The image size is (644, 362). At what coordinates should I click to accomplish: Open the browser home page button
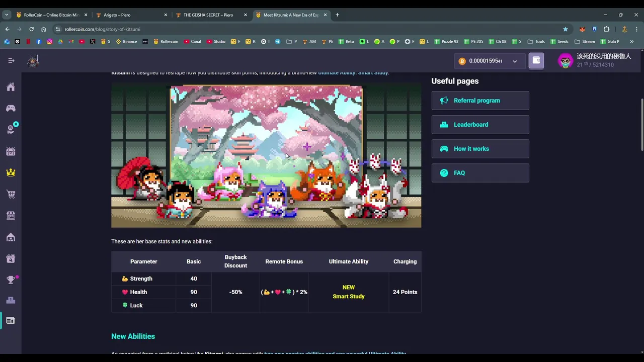click(x=43, y=29)
